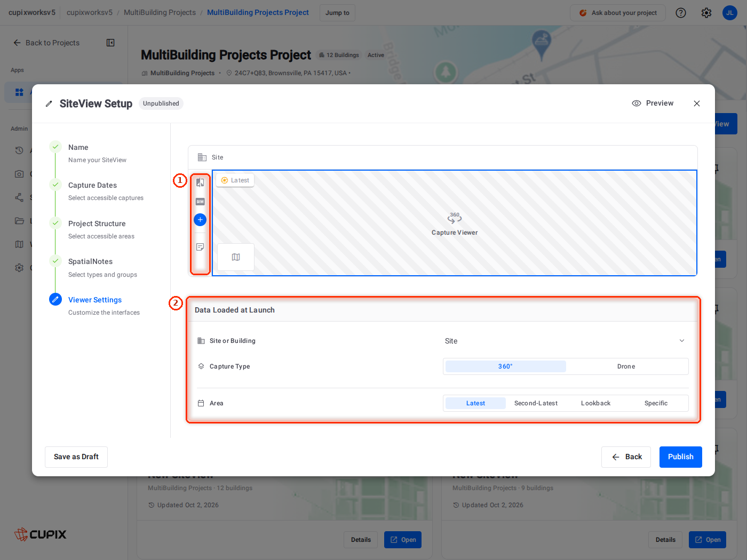Click the camera icon in Admin sidebar

tap(19, 174)
